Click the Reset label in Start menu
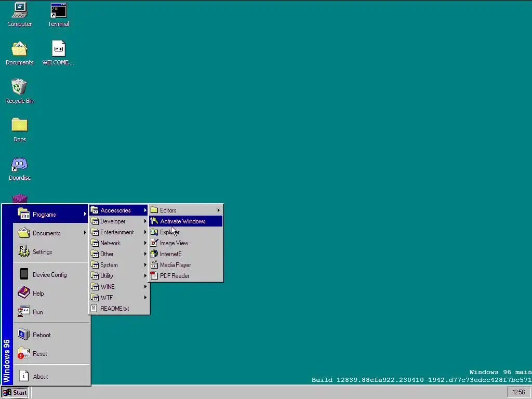532x399 pixels. click(39, 353)
